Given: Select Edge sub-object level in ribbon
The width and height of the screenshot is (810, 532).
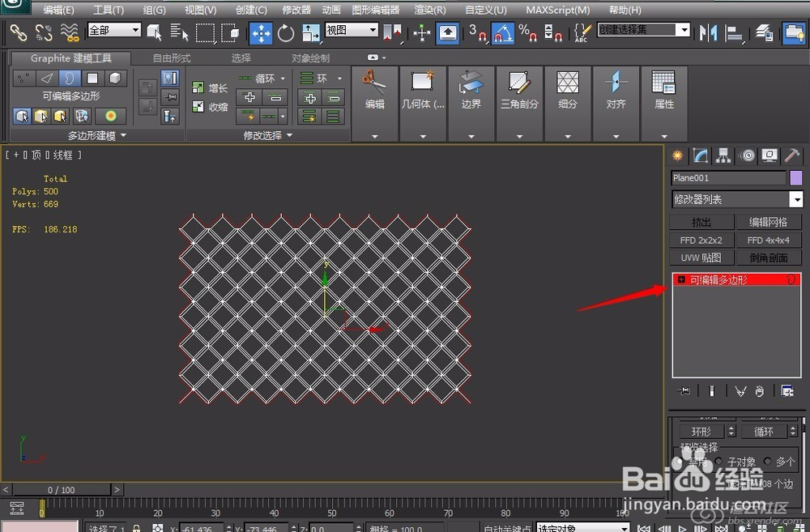Looking at the screenshot, I should [46, 78].
